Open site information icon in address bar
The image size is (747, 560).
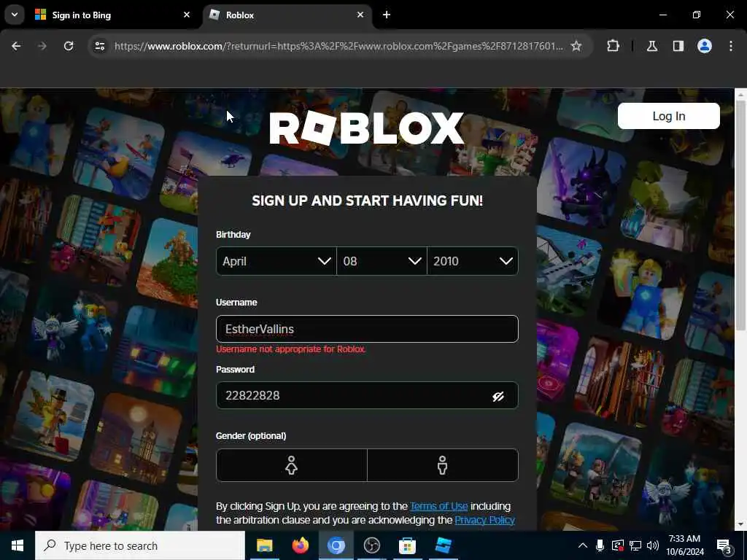click(x=99, y=46)
